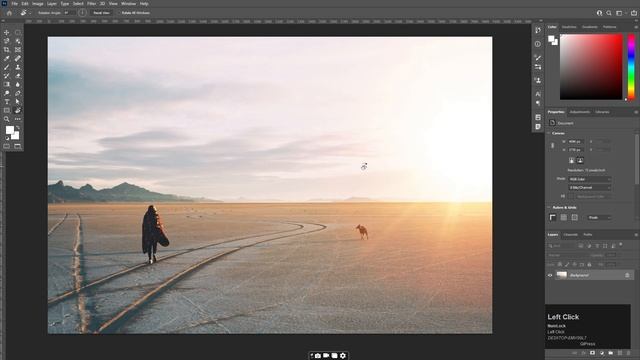
Task: Open the Bits/Channel dropdown
Action: [x=590, y=188]
